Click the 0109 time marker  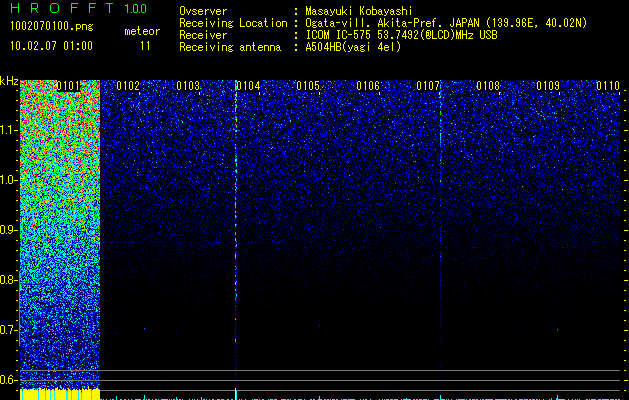548,86
